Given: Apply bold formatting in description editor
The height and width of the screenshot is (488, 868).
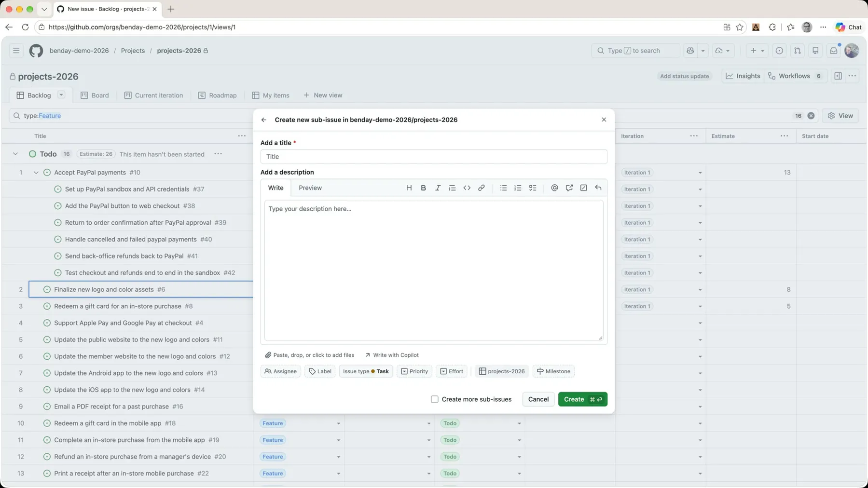Looking at the screenshot, I should point(423,188).
